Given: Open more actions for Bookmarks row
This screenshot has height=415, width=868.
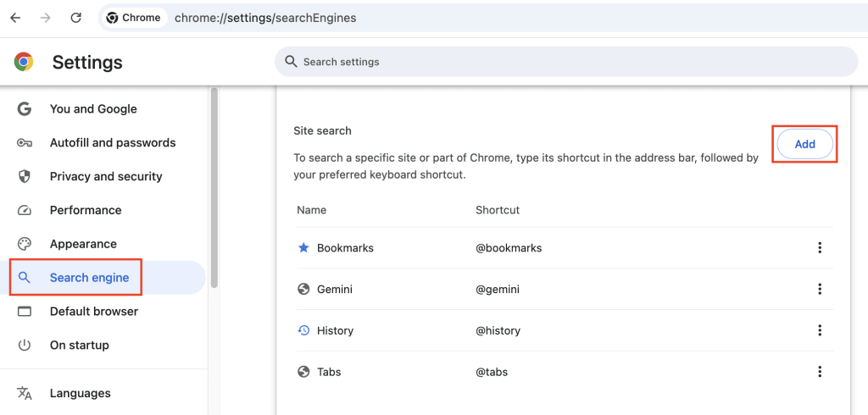Looking at the screenshot, I should point(820,248).
